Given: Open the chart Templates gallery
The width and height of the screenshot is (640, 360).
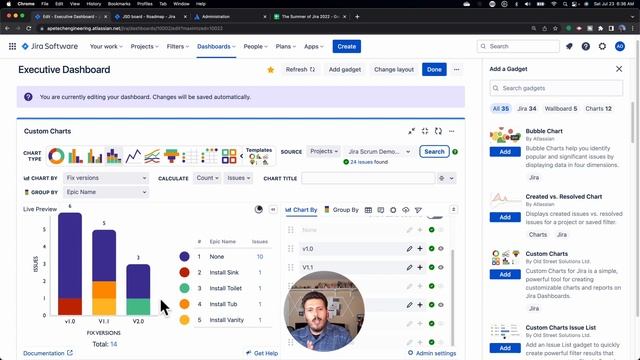Looking at the screenshot, I should tap(259, 156).
